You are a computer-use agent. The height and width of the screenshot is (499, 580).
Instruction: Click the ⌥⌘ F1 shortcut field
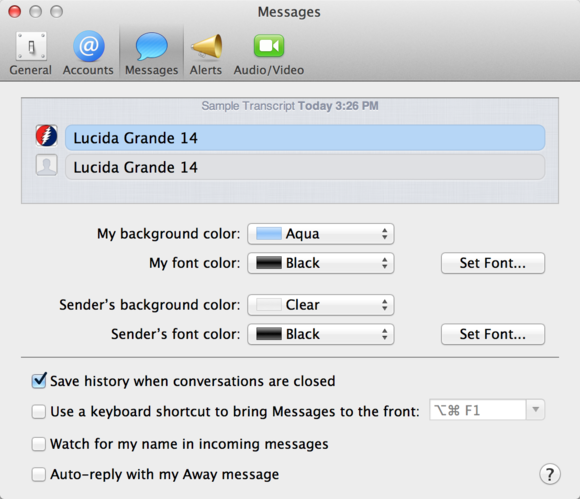477,409
